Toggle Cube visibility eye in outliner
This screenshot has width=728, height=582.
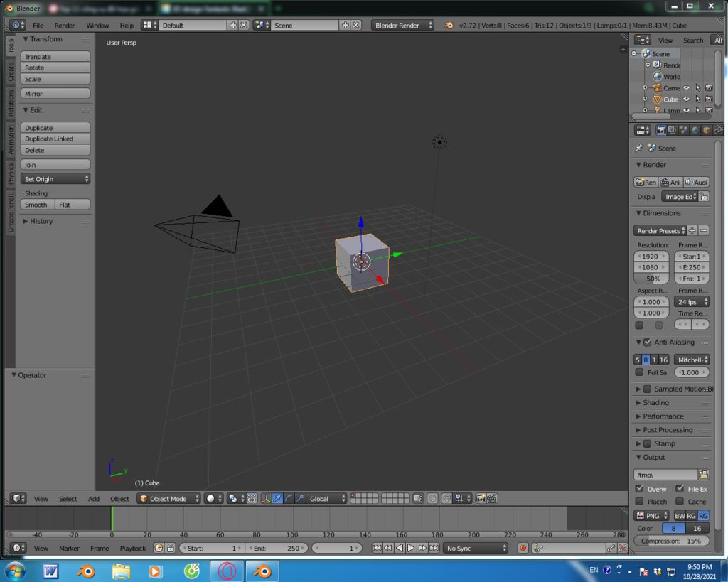point(686,99)
